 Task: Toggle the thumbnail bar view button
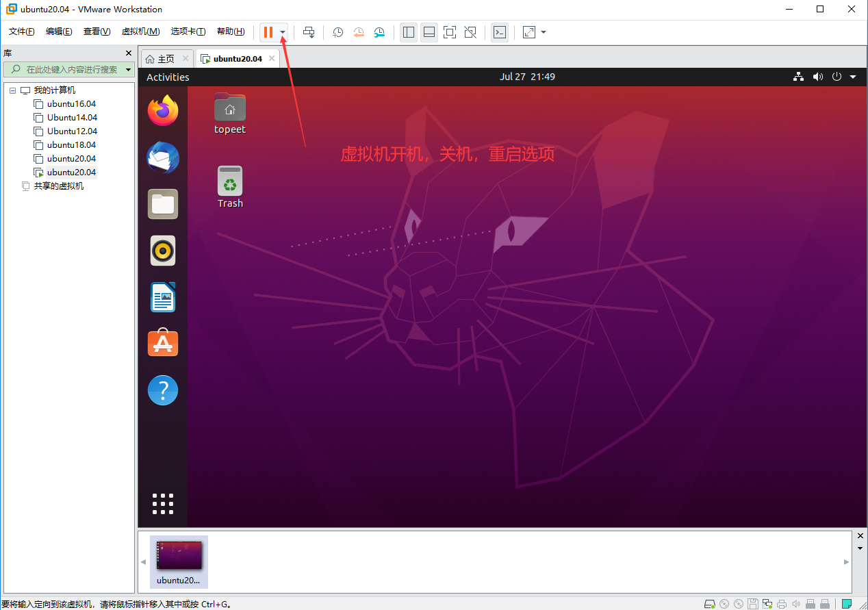tap(429, 32)
